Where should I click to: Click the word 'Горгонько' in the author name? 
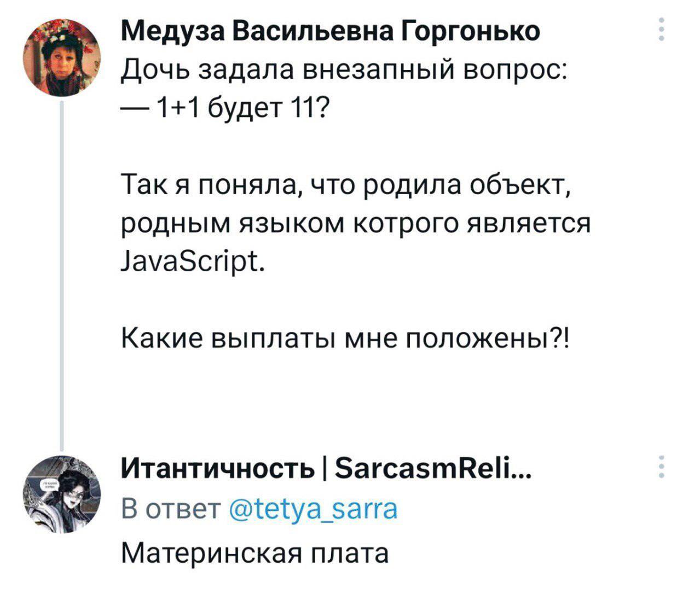[x=471, y=31]
